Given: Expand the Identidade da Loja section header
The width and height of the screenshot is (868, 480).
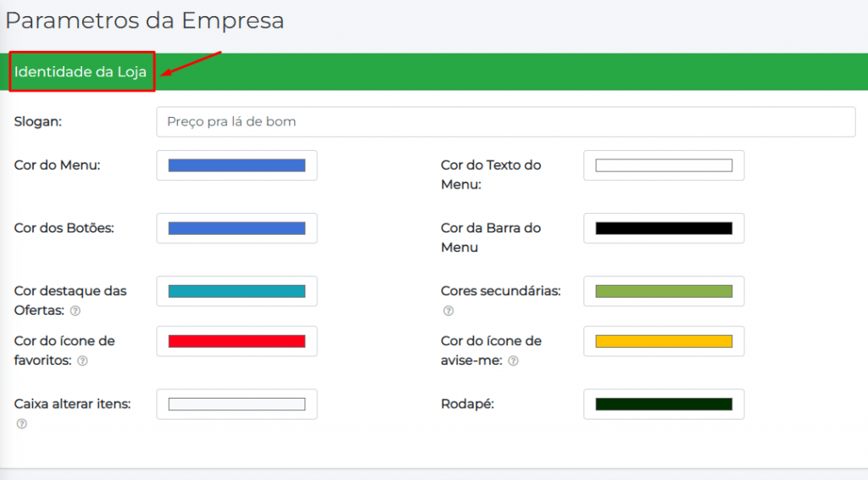Looking at the screenshot, I should tap(81, 72).
